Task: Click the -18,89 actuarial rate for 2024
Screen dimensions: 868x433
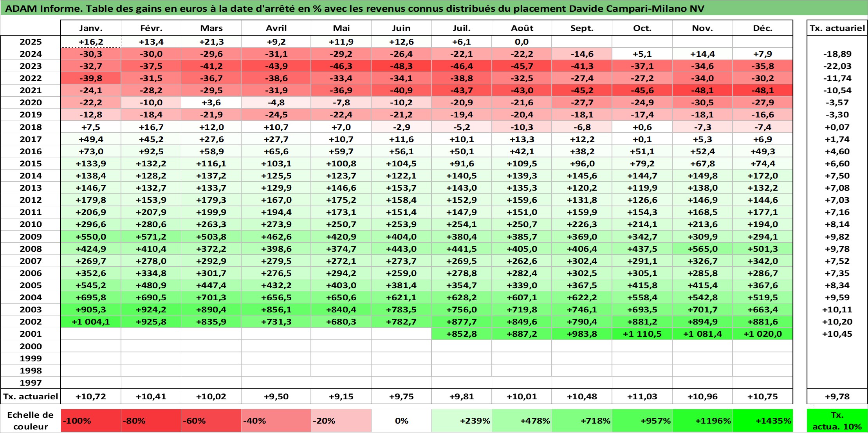Action: pos(837,54)
